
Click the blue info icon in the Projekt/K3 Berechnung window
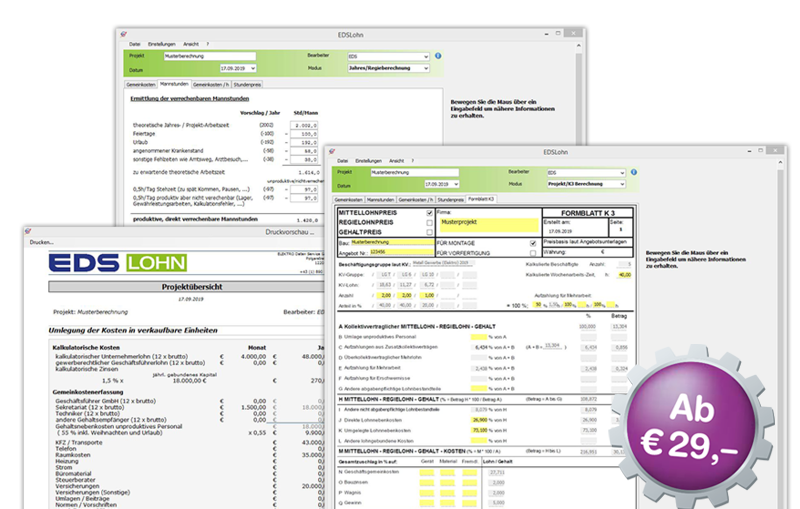pyautogui.click(x=634, y=172)
